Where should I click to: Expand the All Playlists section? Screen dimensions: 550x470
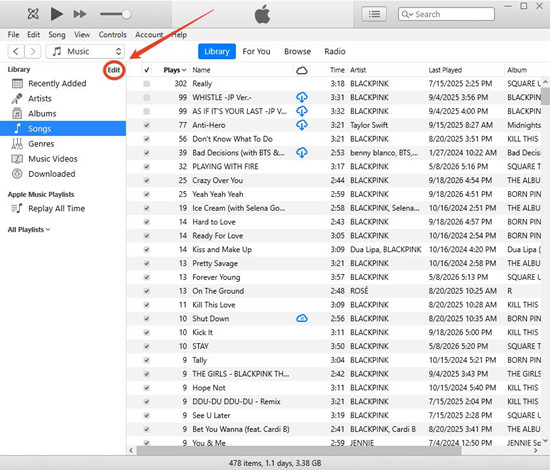[x=29, y=230]
